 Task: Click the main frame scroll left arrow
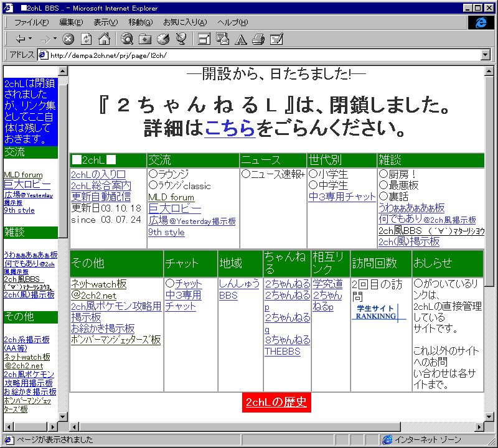(74, 427)
